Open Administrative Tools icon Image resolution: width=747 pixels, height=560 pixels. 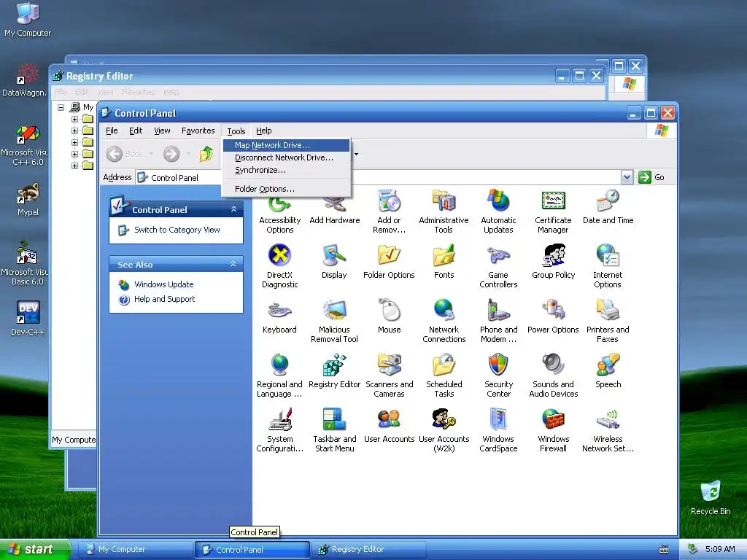[x=444, y=212]
